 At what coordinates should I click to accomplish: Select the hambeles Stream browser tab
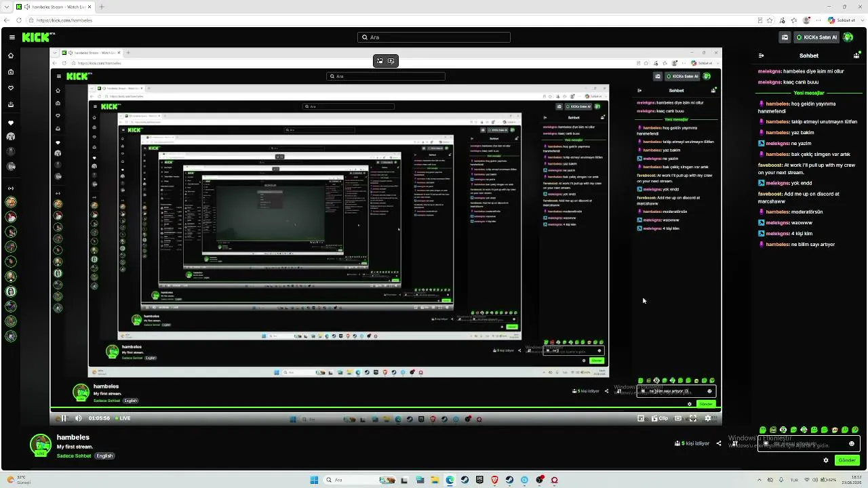tap(56, 7)
